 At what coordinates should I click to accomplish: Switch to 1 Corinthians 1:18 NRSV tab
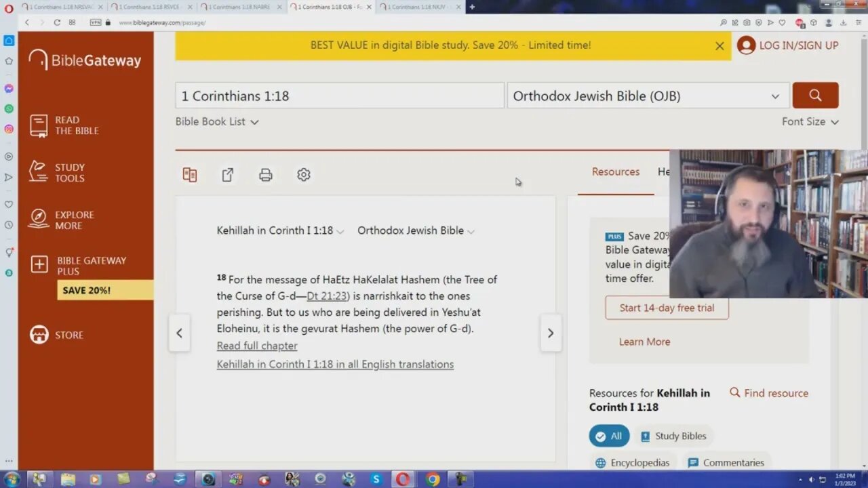tap(62, 7)
